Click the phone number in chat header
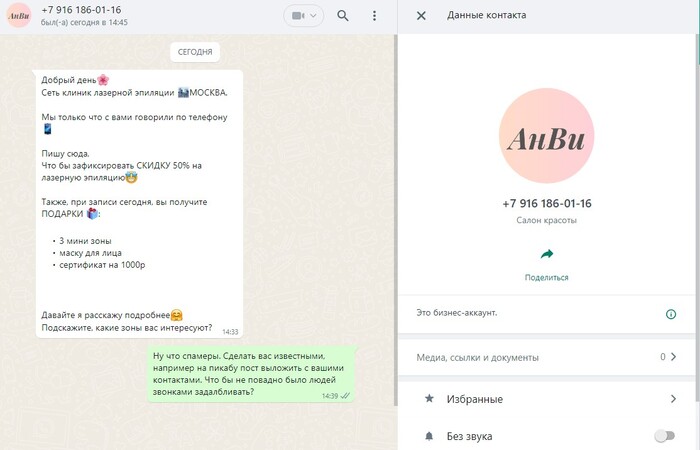Viewport: 700px width, 450px height. coord(81,9)
